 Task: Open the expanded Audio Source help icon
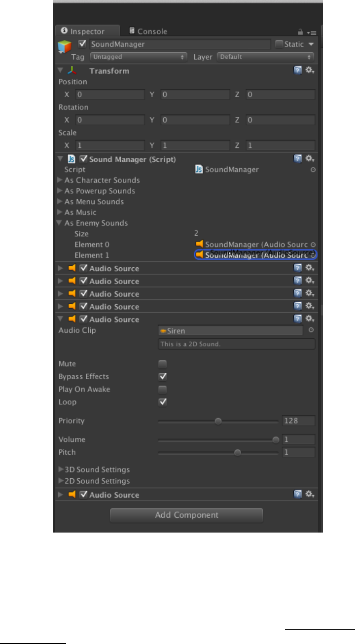tap(298, 319)
